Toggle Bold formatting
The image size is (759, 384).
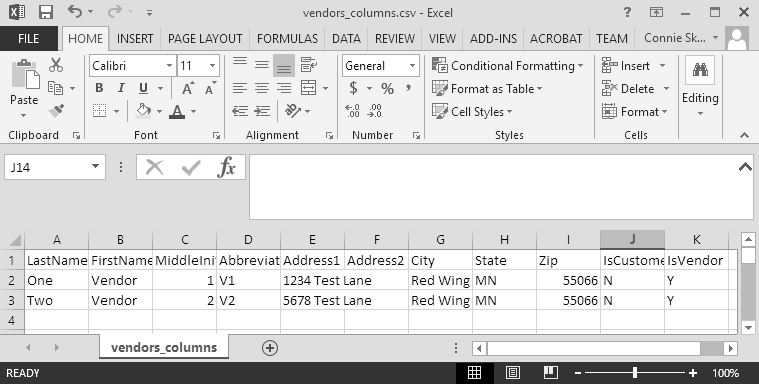[99, 88]
